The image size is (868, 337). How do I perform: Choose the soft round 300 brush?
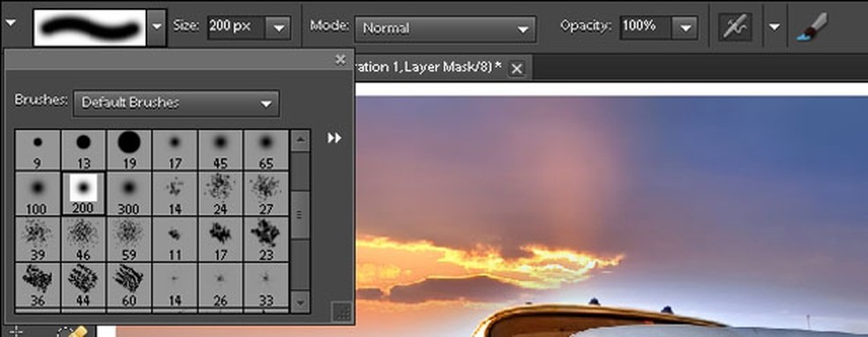point(129,193)
